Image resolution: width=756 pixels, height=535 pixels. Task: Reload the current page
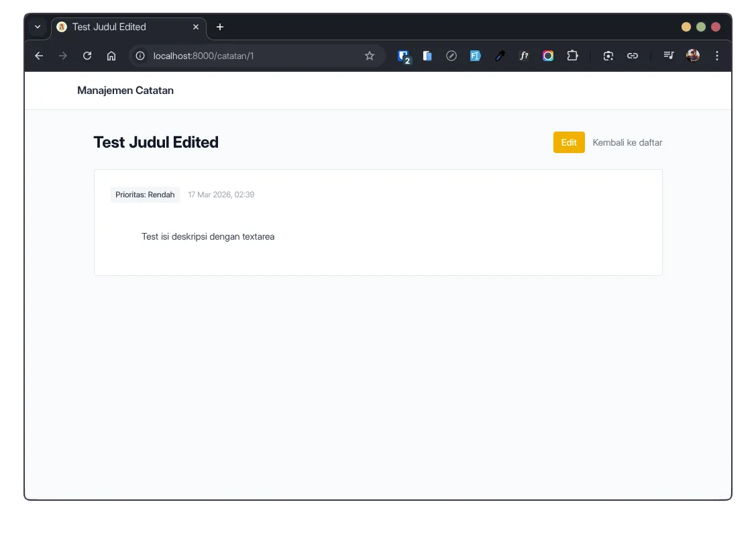pyautogui.click(x=87, y=56)
